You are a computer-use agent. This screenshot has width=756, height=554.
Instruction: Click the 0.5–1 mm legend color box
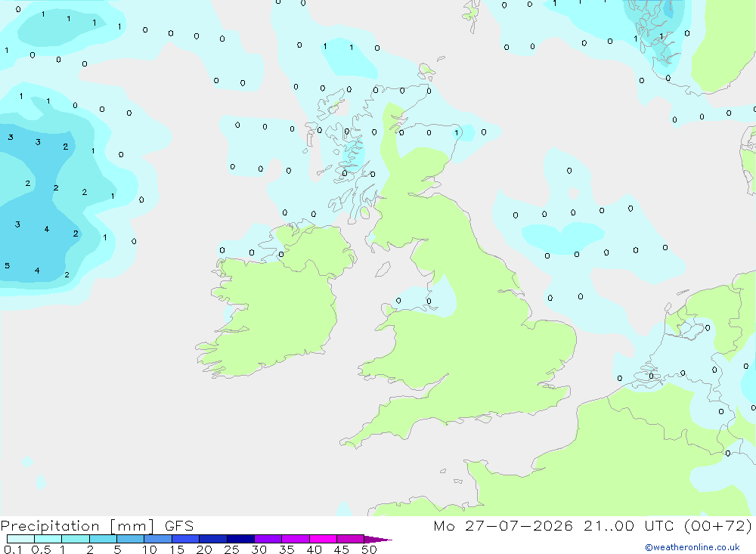pyautogui.click(x=48, y=539)
